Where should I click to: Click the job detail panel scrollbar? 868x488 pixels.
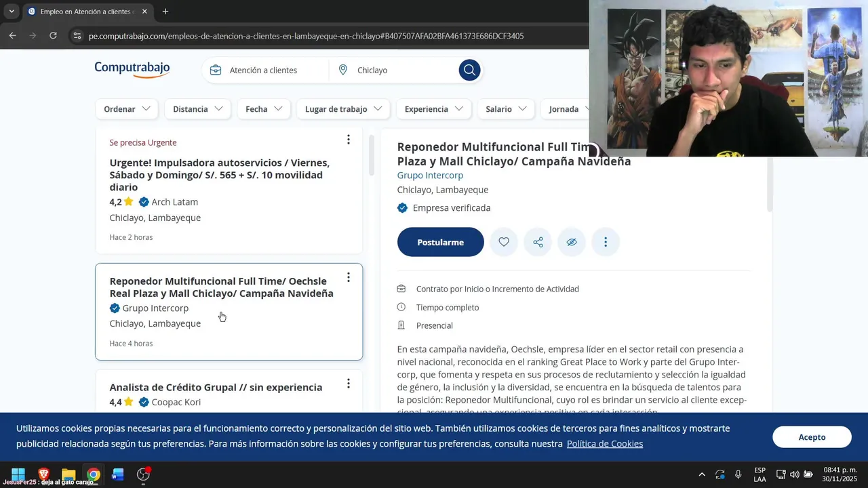769,183
